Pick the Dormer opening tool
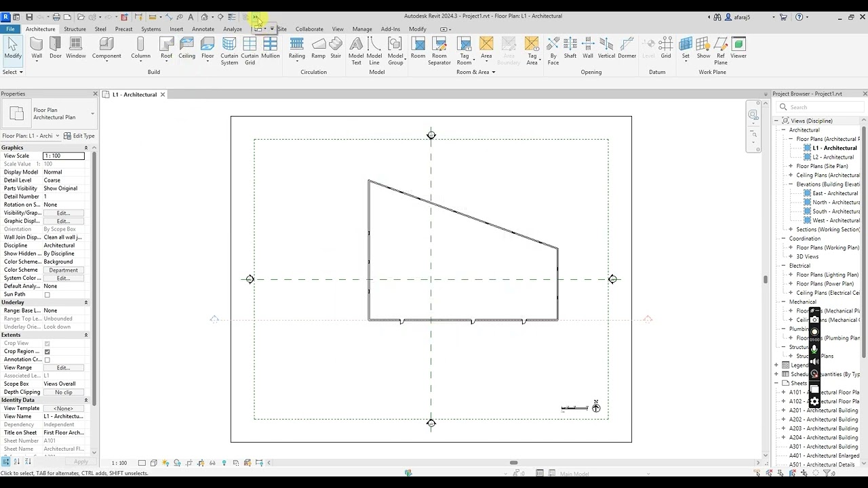The width and height of the screenshot is (868, 488). pyautogui.click(x=627, y=48)
